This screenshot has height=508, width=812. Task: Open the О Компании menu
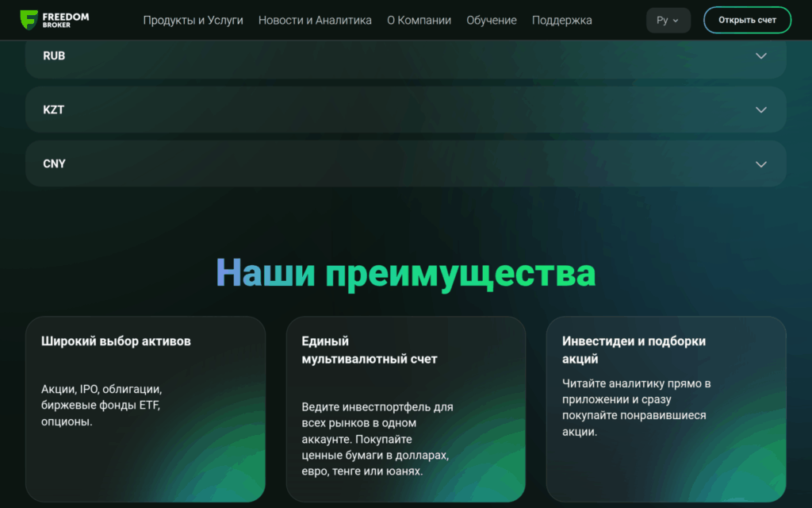coord(419,20)
